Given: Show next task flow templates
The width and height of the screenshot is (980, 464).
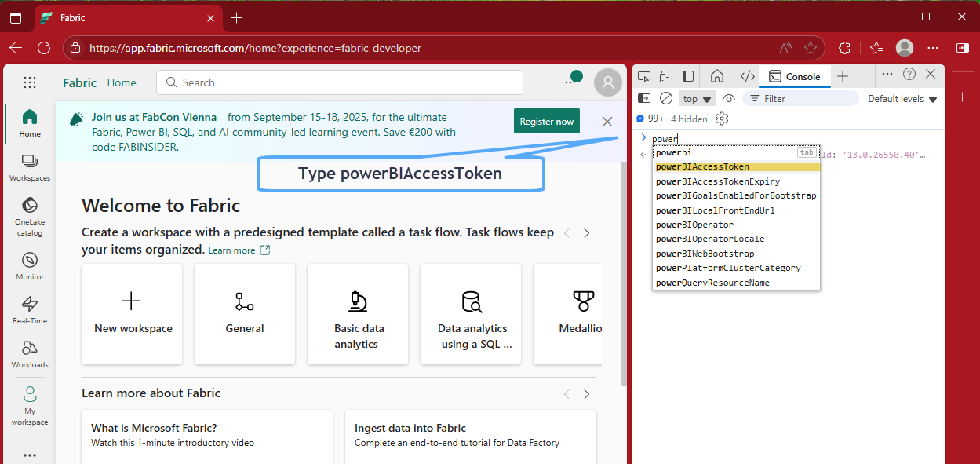Looking at the screenshot, I should tap(586, 233).
